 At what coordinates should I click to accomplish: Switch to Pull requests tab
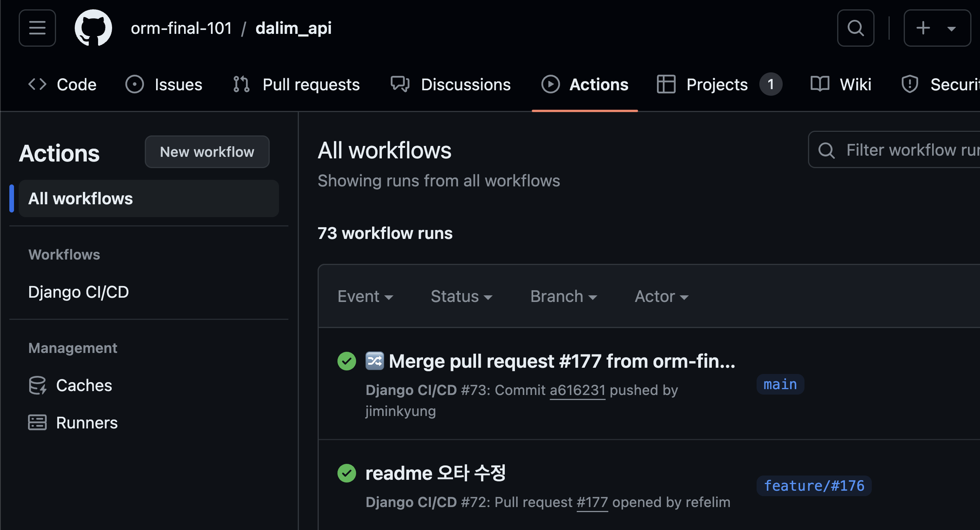click(296, 84)
